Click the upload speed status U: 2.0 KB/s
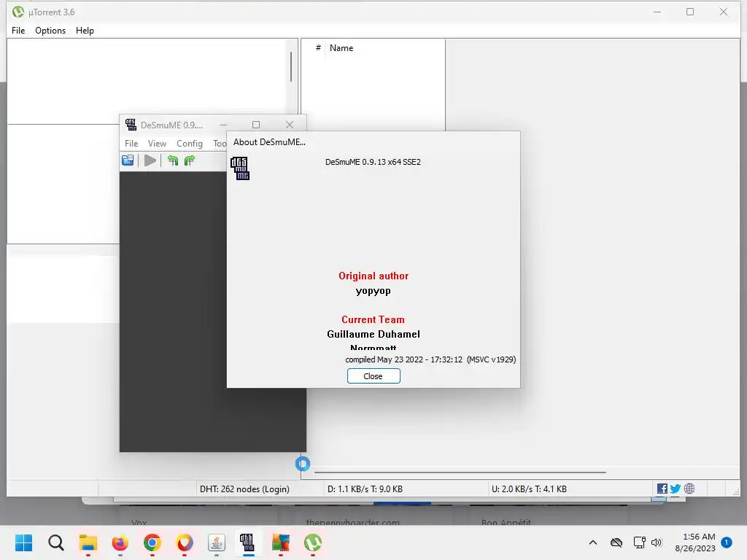The height and width of the screenshot is (560, 747). 529,489
